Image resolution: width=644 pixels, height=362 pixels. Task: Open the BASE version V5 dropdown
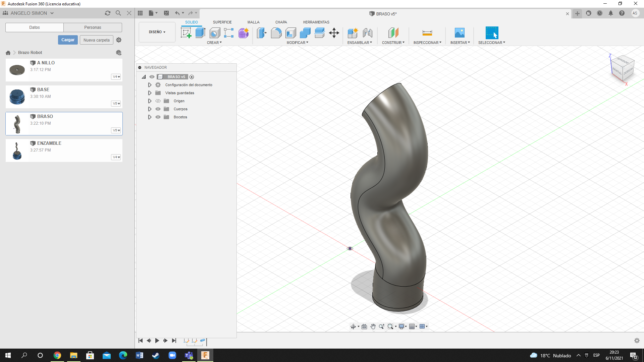pyautogui.click(x=116, y=104)
